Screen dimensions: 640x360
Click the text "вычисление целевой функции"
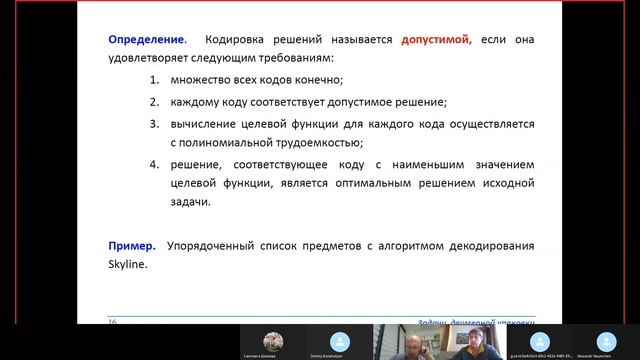[254, 124]
